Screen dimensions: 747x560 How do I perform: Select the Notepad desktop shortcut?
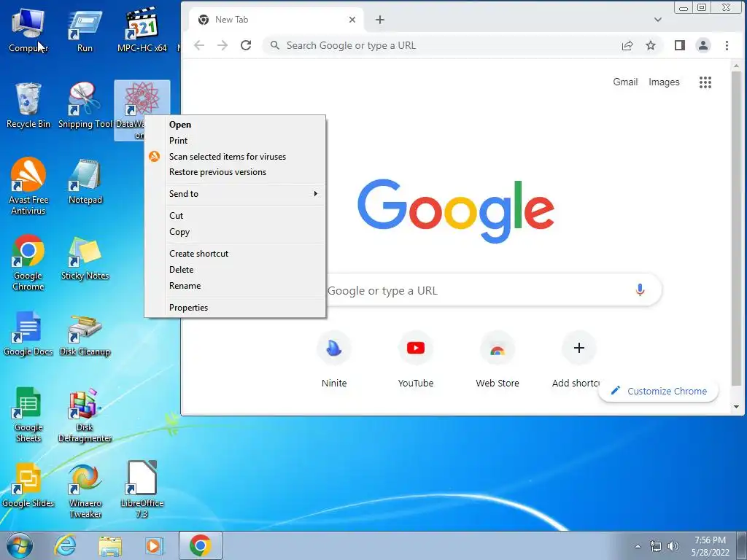(85, 182)
